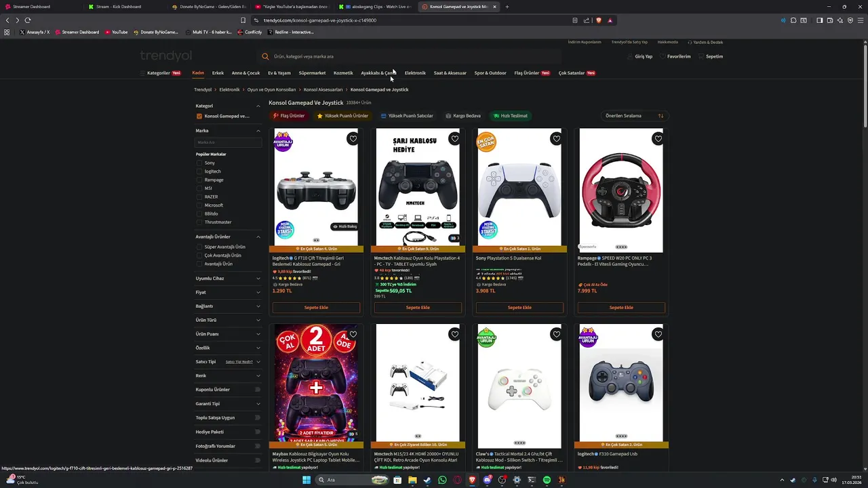Click the Oyun ve Oyun Konsolları breadcrumb
Image resolution: width=868 pixels, height=488 pixels.
point(271,89)
